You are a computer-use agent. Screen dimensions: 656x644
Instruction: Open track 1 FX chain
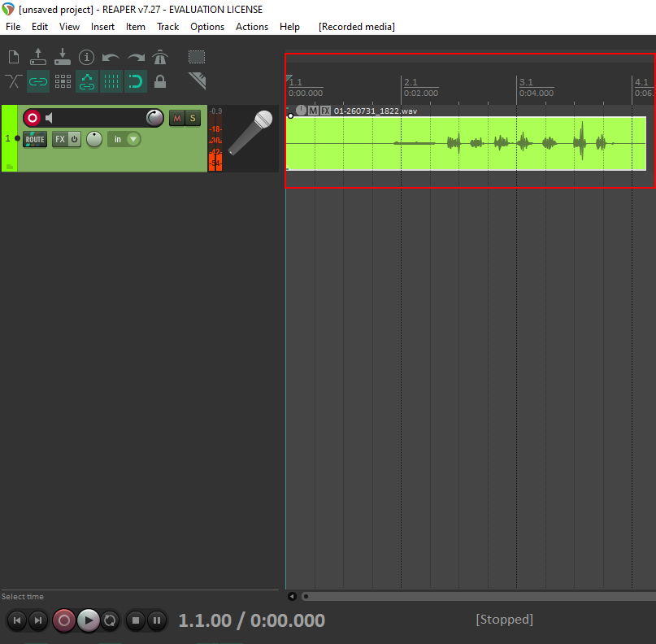click(60, 139)
